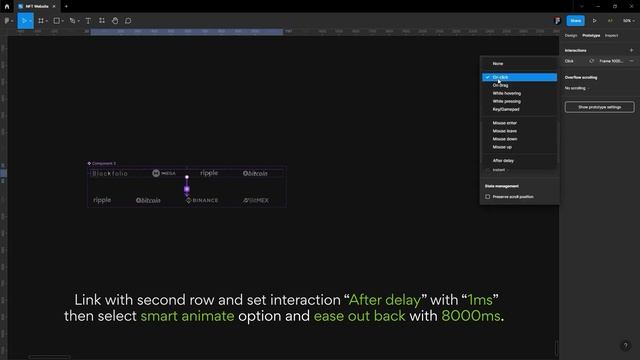This screenshot has height=360, width=640.
Task: Open the zoom level dropdown
Action: (629, 21)
